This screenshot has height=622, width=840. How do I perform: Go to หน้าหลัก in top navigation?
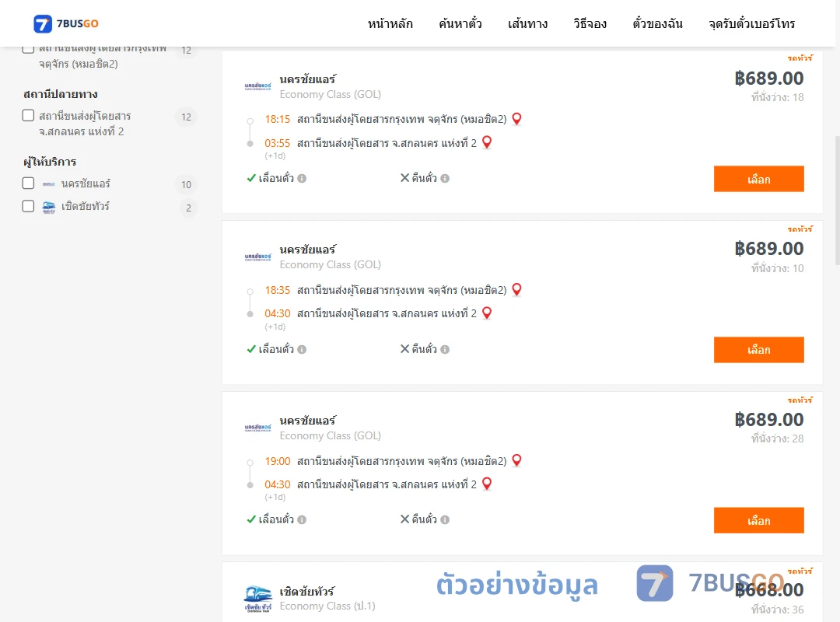tap(390, 23)
